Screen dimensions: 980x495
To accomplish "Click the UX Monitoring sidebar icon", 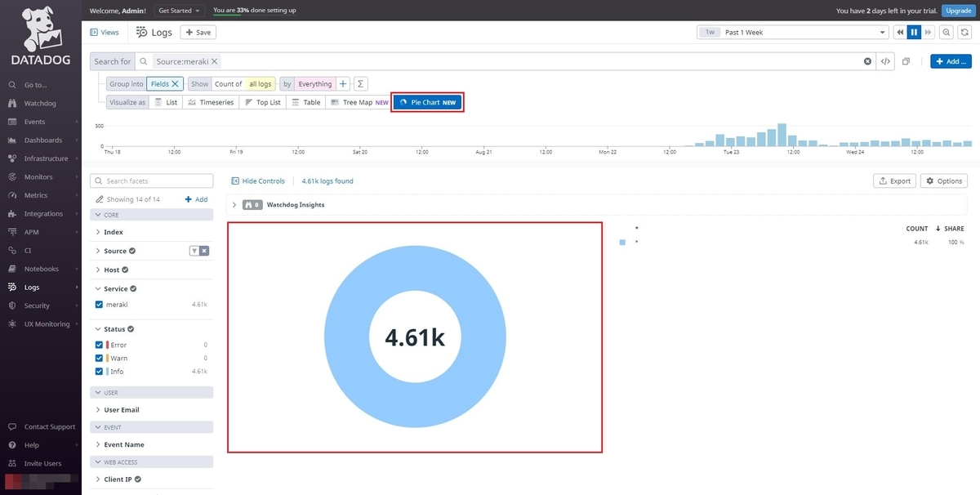I will pos(12,324).
